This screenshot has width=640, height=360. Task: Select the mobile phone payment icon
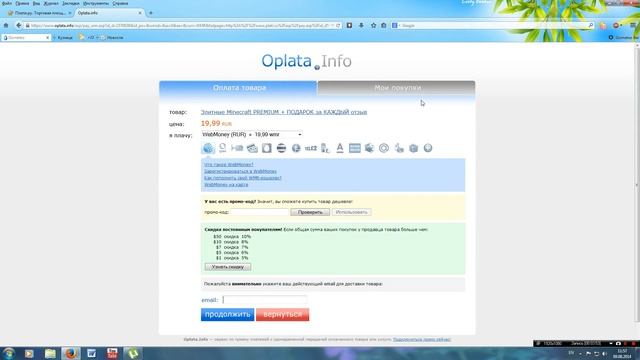pos(325,148)
